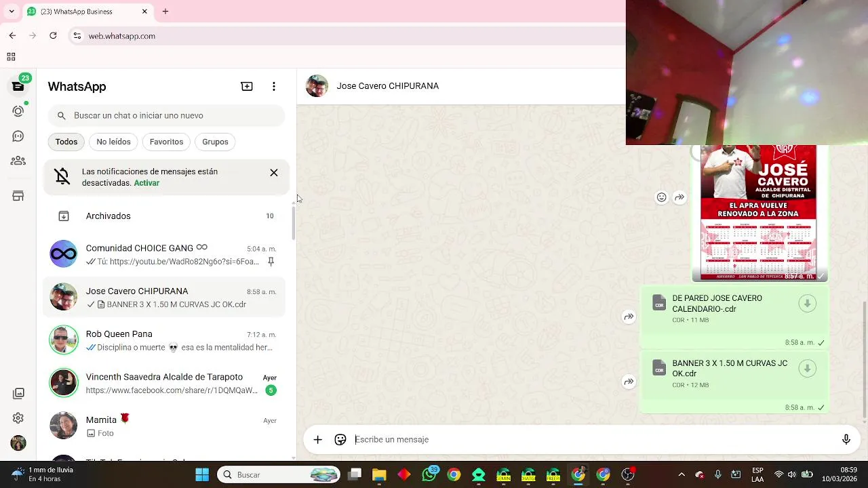Open attach menu plus icon in composer
The height and width of the screenshot is (488, 868).
317,440
